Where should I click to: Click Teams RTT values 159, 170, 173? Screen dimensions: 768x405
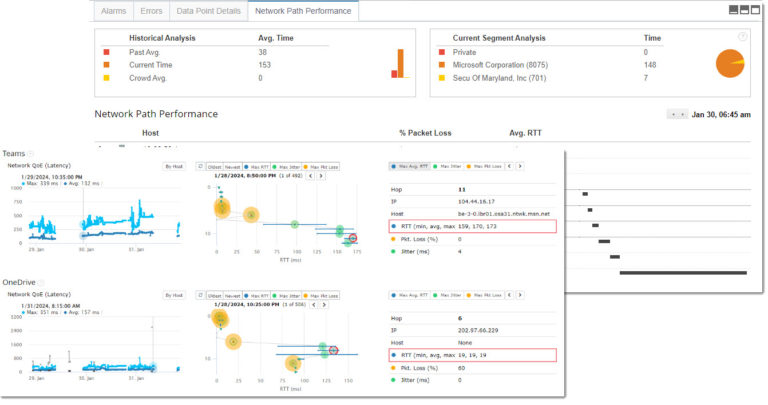pos(477,226)
